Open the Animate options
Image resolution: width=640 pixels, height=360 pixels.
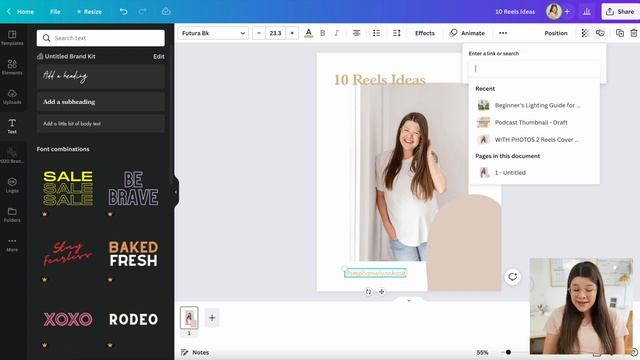467,33
